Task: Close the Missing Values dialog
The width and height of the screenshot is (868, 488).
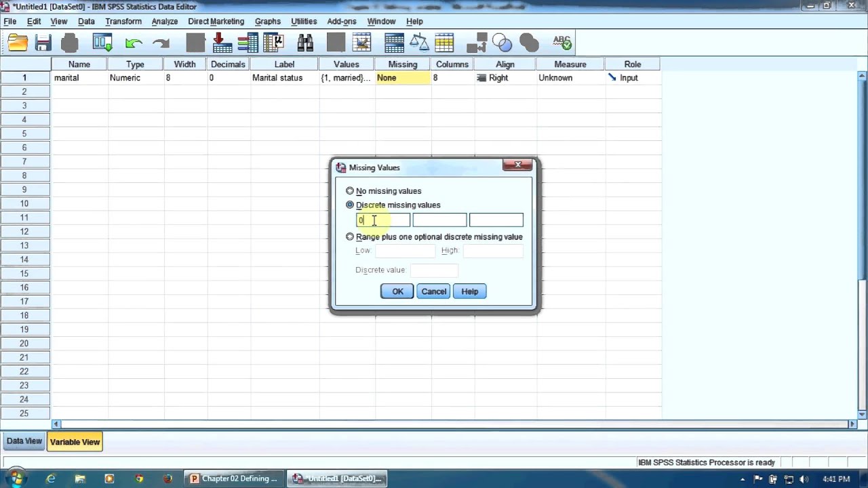Action: click(518, 165)
